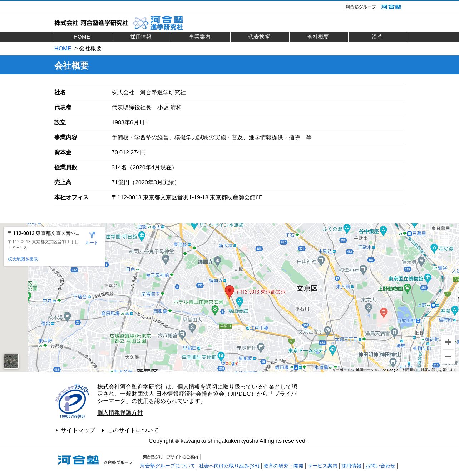Click 地図の誤りを報告する on map
Image resolution: width=459 pixels, height=476 pixels.
pyautogui.click(x=439, y=370)
